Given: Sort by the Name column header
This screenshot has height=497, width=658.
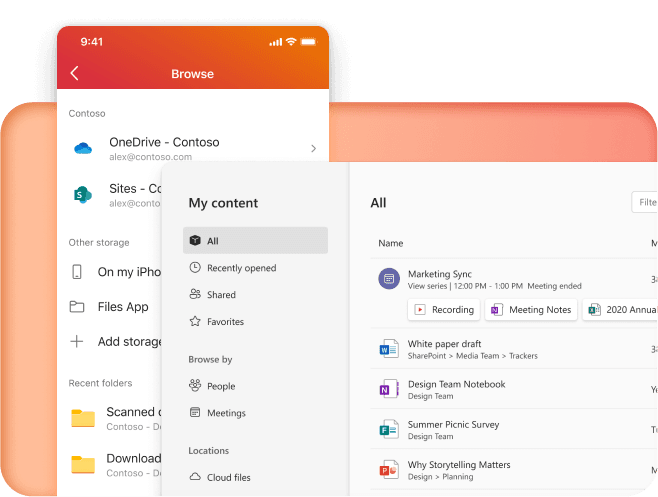Looking at the screenshot, I should 391,243.
